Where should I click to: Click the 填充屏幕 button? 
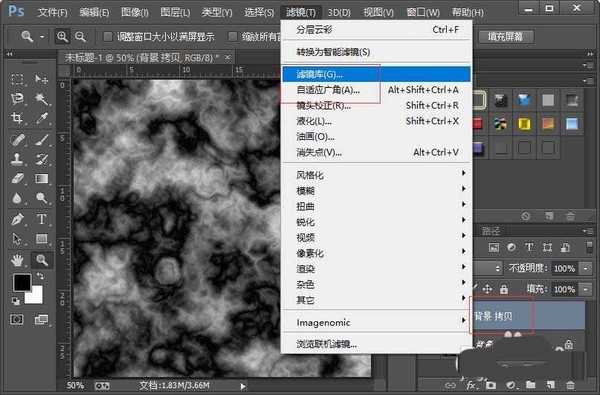(505, 37)
